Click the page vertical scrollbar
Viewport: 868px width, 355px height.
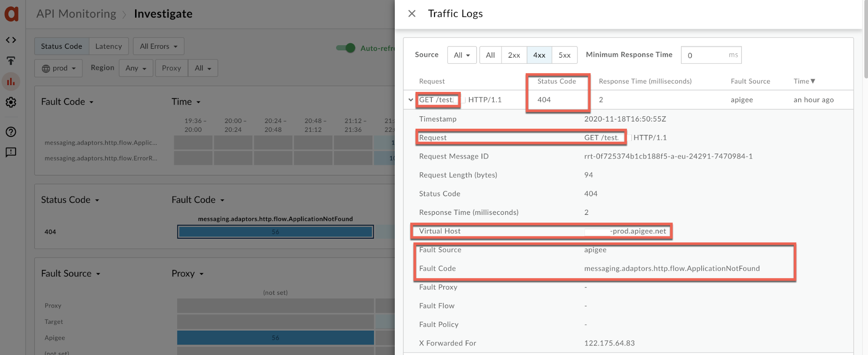[x=866, y=39]
